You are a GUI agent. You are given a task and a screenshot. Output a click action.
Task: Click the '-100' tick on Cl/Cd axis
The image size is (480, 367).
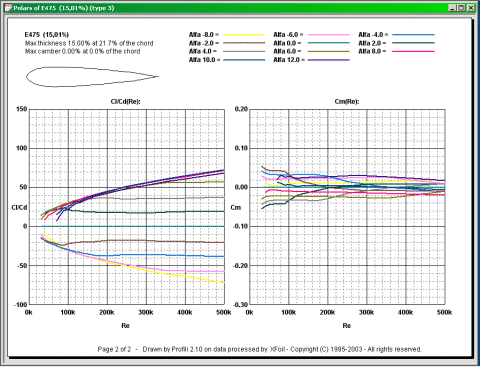20,305
